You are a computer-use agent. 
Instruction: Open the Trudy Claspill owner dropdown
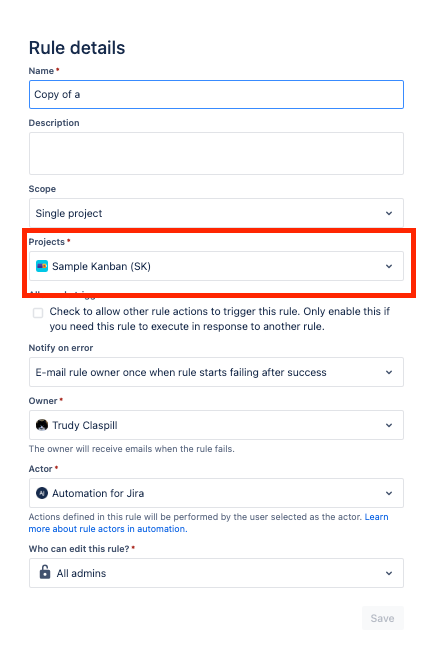(216, 425)
